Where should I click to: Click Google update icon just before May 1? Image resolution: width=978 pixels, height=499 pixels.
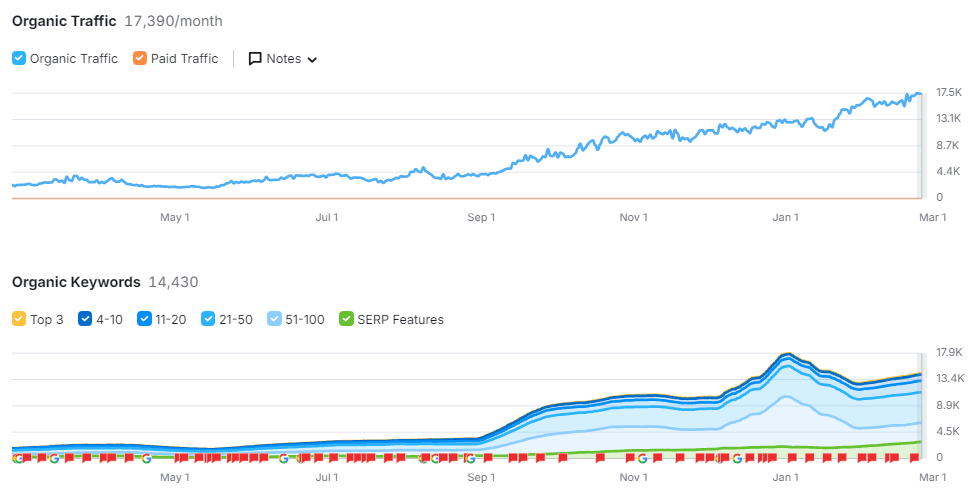click(147, 458)
